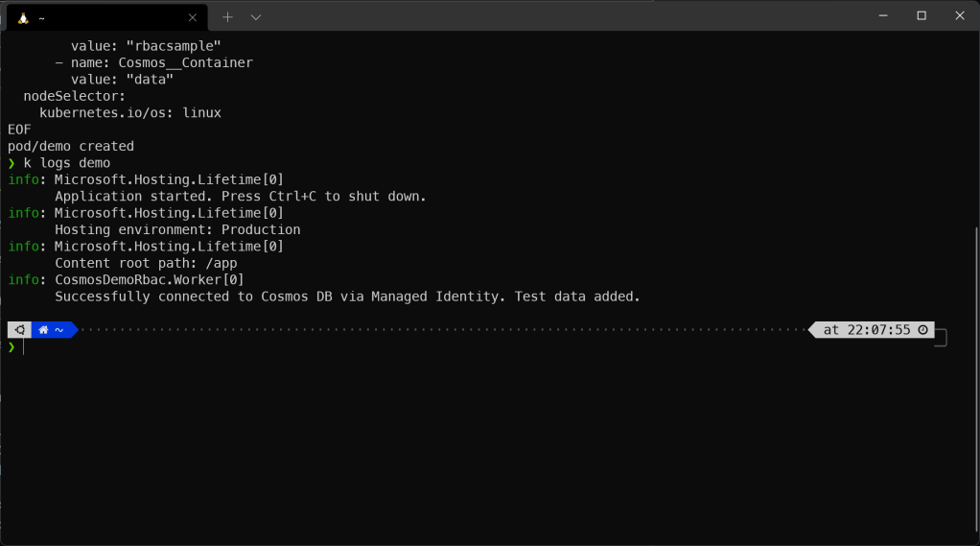The width and height of the screenshot is (980, 546).
Task: Open a new terminal tab with plus
Action: 227,17
